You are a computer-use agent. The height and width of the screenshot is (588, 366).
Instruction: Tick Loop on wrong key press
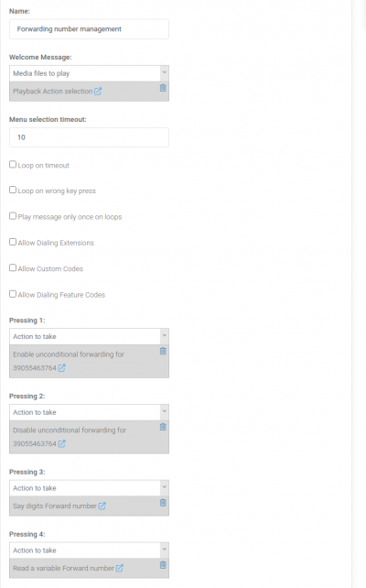click(x=13, y=190)
